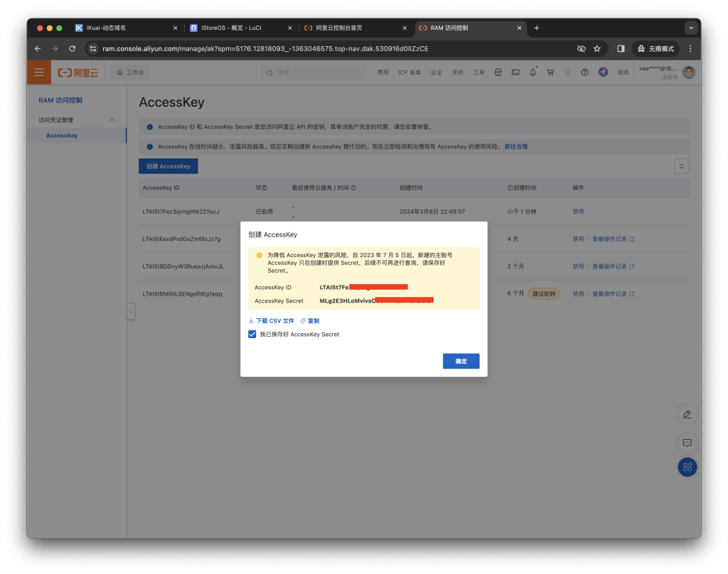This screenshot has height=574, width=728.
Task: Select AccessKey in the sidebar
Action: coord(62,136)
